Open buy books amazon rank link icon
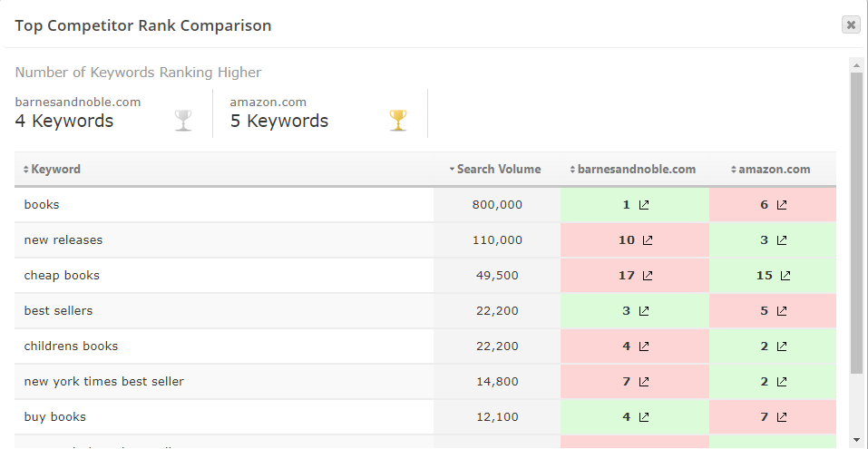The height and width of the screenshot is (449, 868). tap(782, 417)
